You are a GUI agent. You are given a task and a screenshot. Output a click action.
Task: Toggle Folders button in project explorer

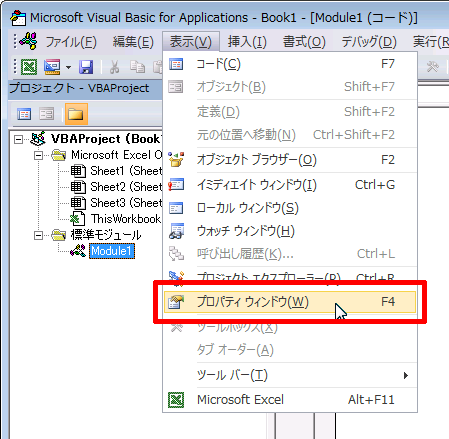click(76, 114)
